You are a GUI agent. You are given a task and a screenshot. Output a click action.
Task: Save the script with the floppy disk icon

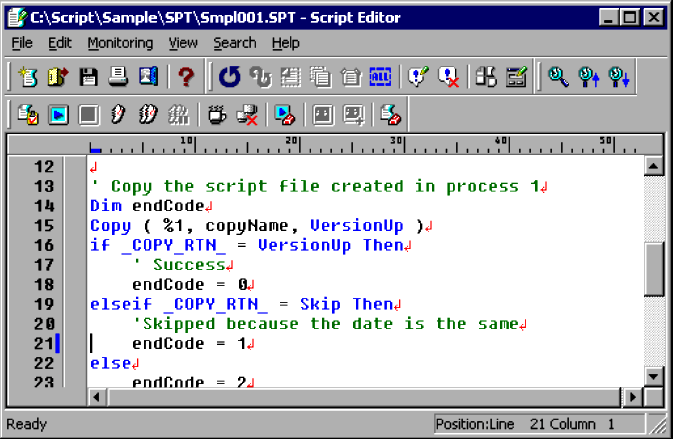coord(88,77)
